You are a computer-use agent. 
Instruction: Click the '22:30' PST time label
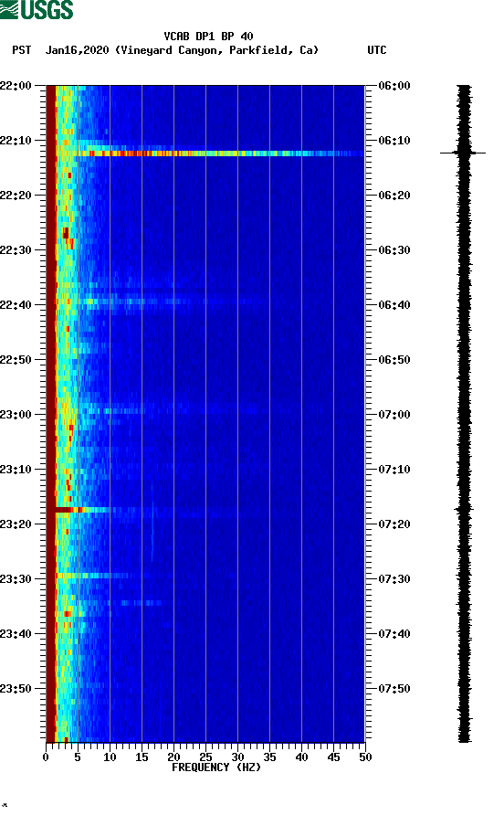click(x=16, y=250)
